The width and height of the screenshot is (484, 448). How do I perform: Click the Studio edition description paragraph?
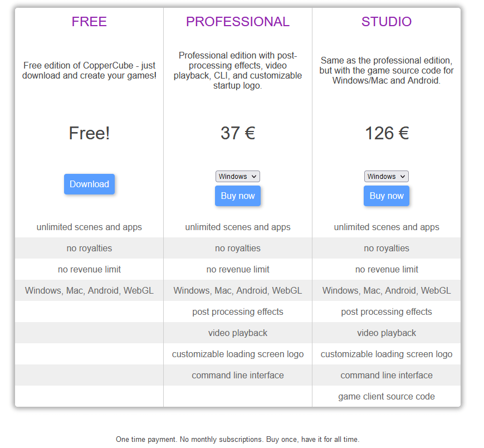387,70
